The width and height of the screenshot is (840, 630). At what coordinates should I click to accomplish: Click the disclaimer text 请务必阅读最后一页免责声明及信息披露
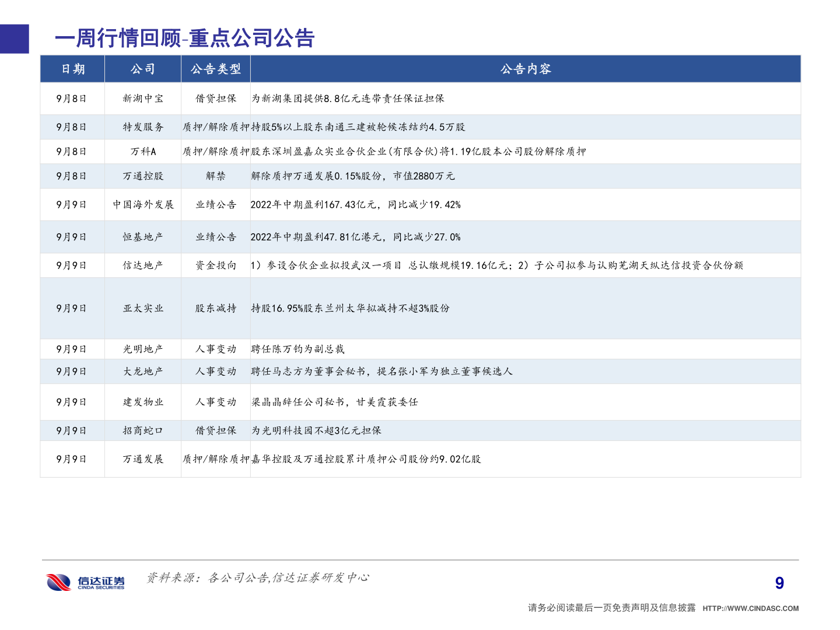coord(611,607)
